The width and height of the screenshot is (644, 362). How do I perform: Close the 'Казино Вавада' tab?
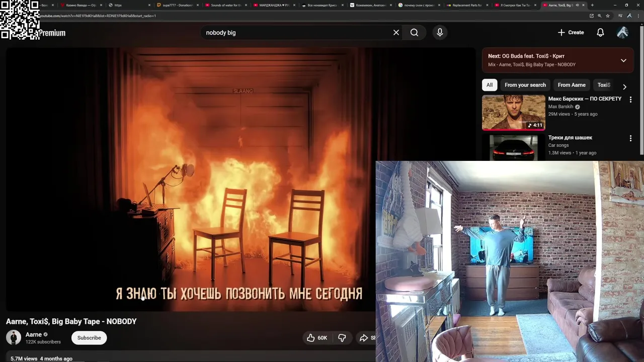pos(101,5)
